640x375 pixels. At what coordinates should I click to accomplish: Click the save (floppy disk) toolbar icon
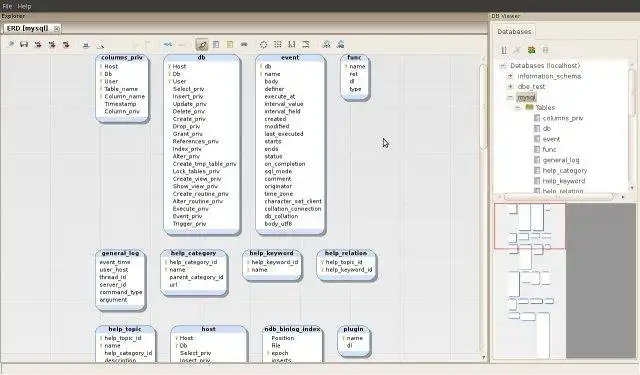click(x=24, y=44)
